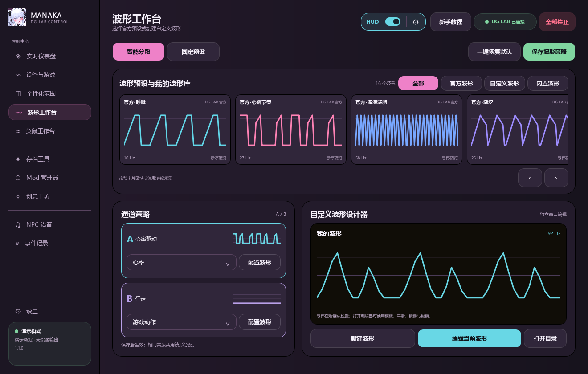Click 配置波形 for channel B

[260, 322]
